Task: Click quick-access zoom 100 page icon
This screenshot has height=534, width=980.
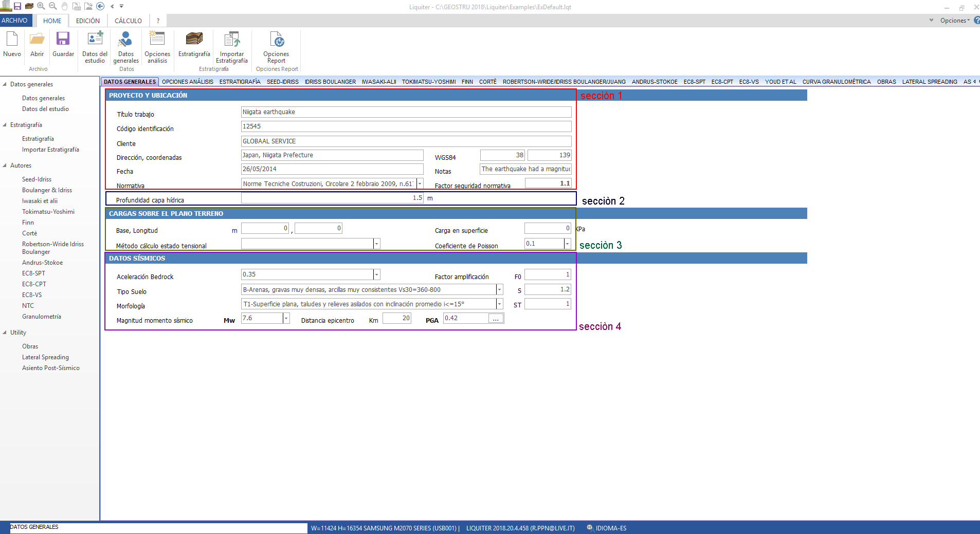Action: tap(76, 6)
